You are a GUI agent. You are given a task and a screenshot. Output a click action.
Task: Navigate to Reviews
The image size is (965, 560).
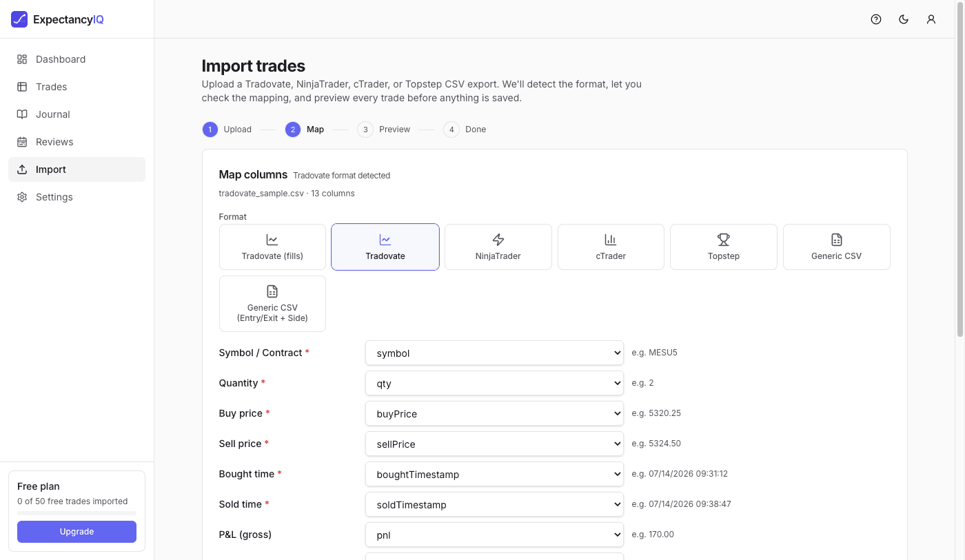pyautogui.click(x=77, y=142)
